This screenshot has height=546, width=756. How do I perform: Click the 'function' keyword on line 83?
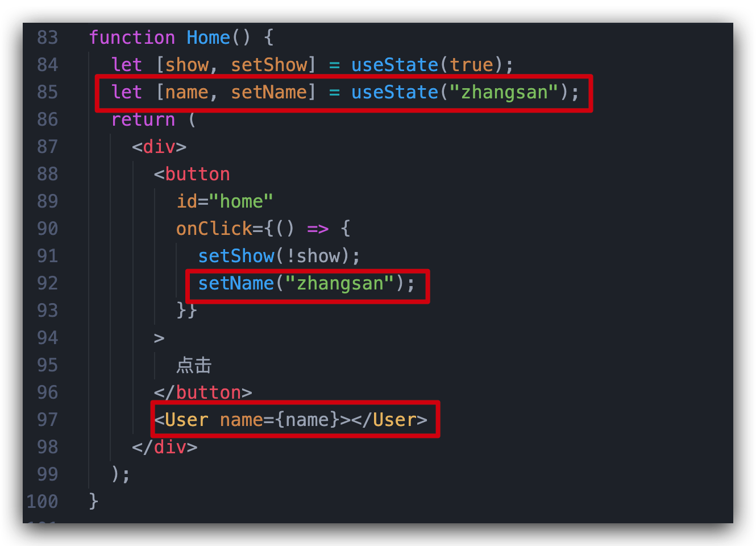click(x=132, y=38)
